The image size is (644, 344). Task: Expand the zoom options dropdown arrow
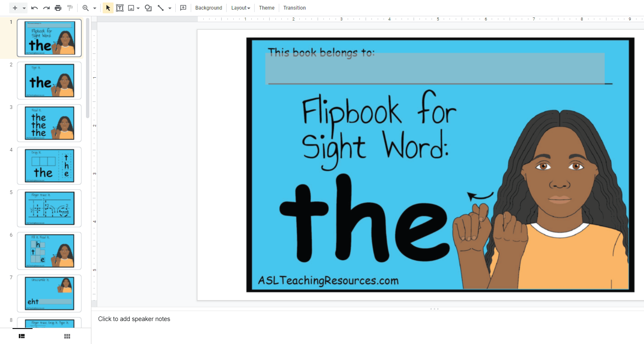pyautogui.click(x=95, y=8)
